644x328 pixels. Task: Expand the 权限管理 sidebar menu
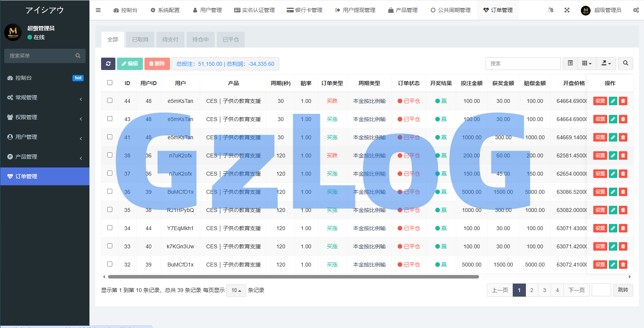[45, 118]
